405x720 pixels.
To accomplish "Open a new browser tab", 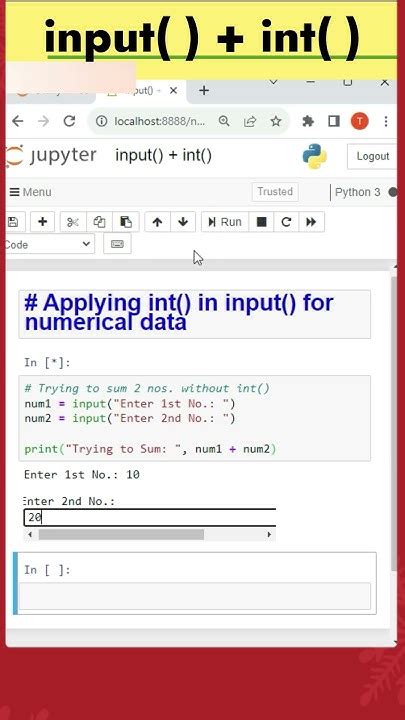I will coord(204,91).
